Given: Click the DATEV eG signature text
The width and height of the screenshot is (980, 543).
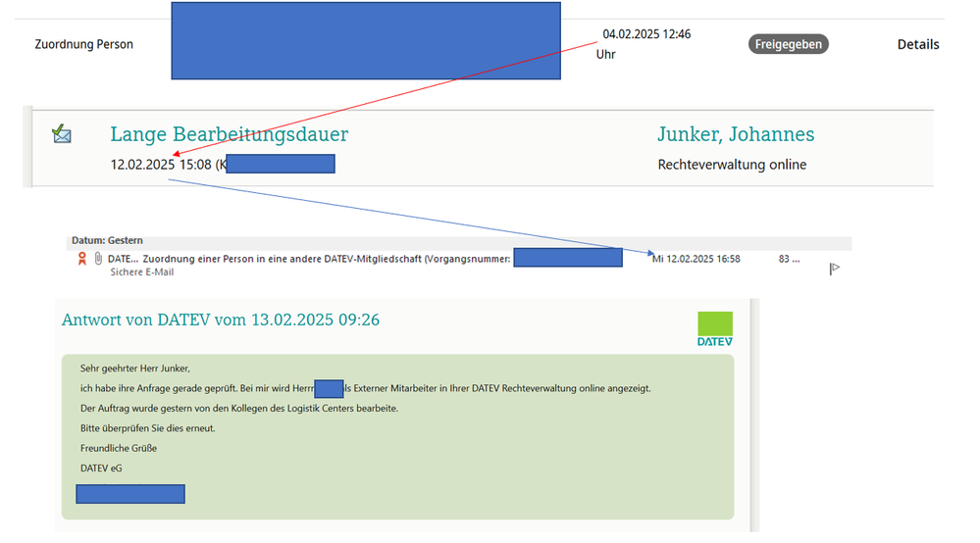Looking at the screenshot, I should [101, 469].
